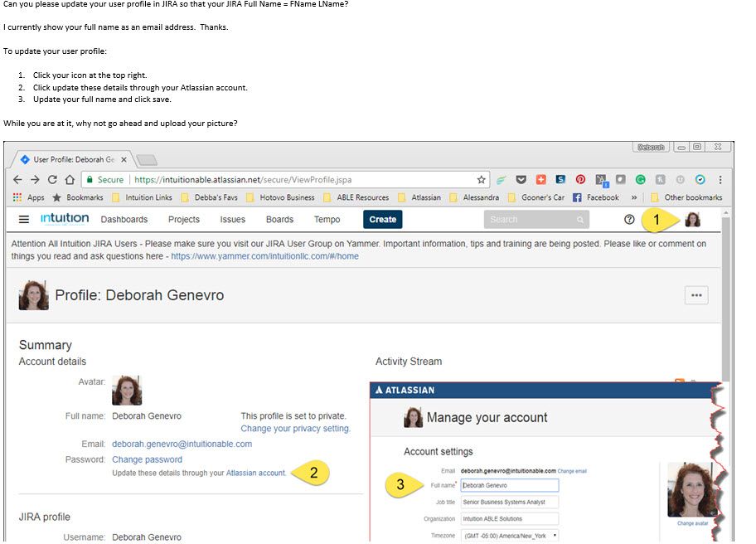Screen dimensions: 756x544
Task: Click the deborah.genevro email link
Action: 182,444
